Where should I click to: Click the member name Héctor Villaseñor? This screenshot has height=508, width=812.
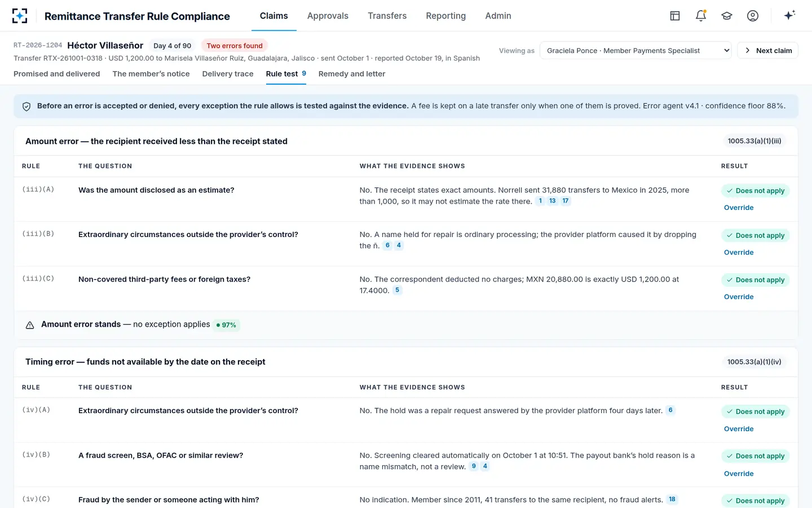(x=105, y=46)
